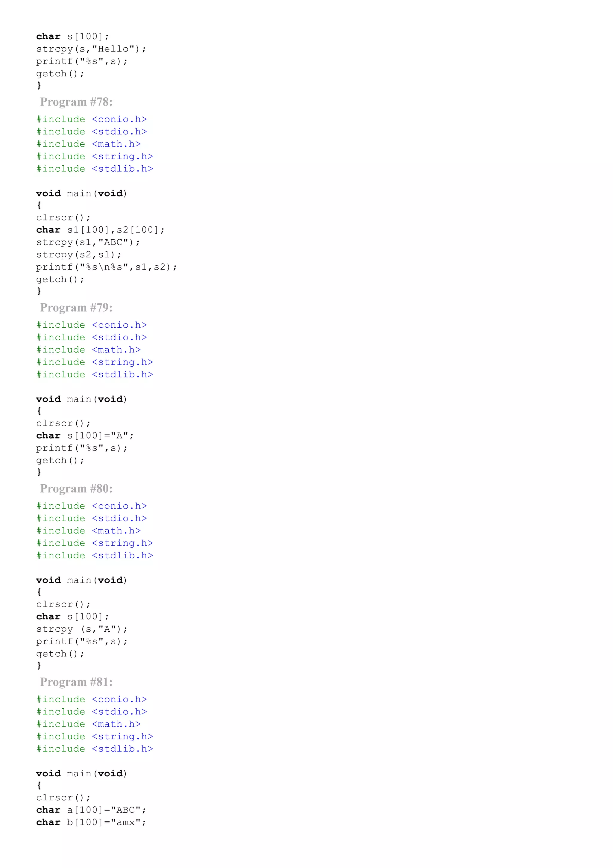Click '#include <conio.h>' under Program #78
This screenshot has width=613, height=868.
(x=92, y=120)
